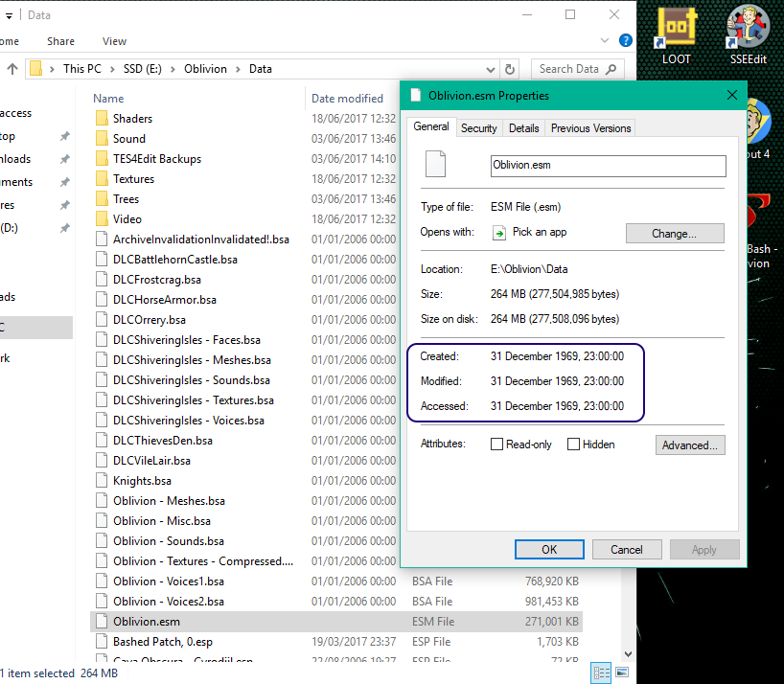
Task: Click the Video folder icon
Action: 102,218
